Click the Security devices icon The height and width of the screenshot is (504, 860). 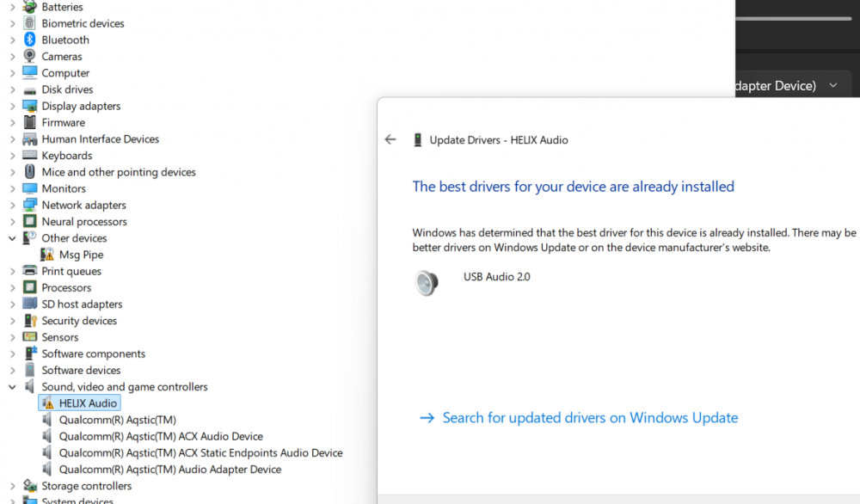click(x=30, y=321)
